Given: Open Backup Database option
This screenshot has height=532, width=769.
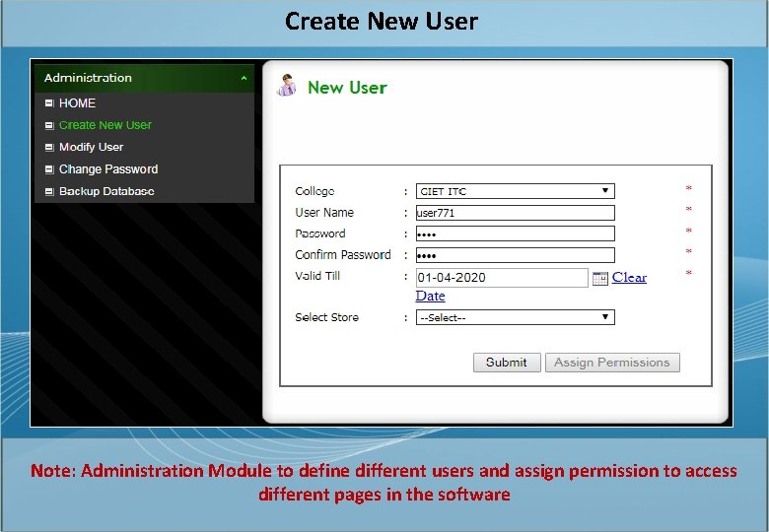Looking at the screenshot, I should coord(106,191).
